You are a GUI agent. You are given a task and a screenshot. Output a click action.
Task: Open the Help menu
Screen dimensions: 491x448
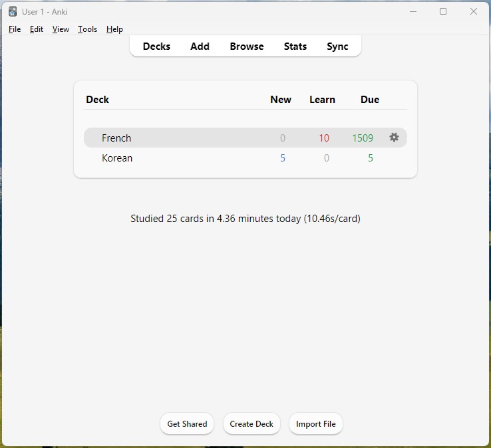coord(114,29)
